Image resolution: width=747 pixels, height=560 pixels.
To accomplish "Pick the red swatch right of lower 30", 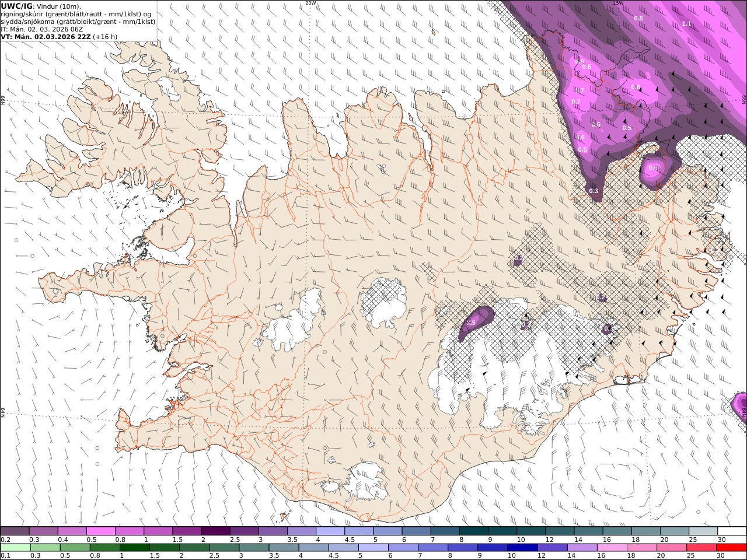I will (x=732, y=547).
